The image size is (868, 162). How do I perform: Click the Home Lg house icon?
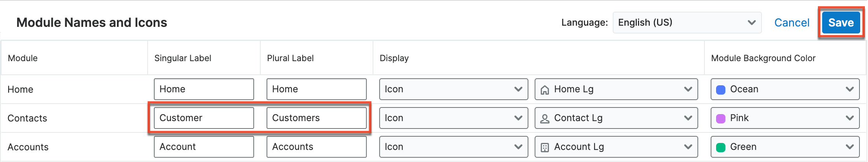(x=545, y=90)
